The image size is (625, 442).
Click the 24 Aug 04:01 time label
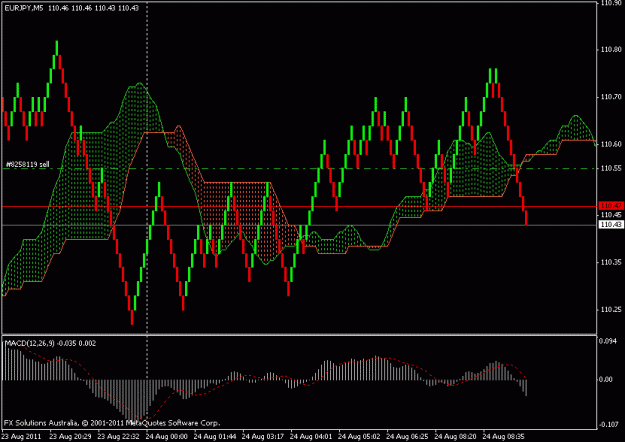click(311, 437)
